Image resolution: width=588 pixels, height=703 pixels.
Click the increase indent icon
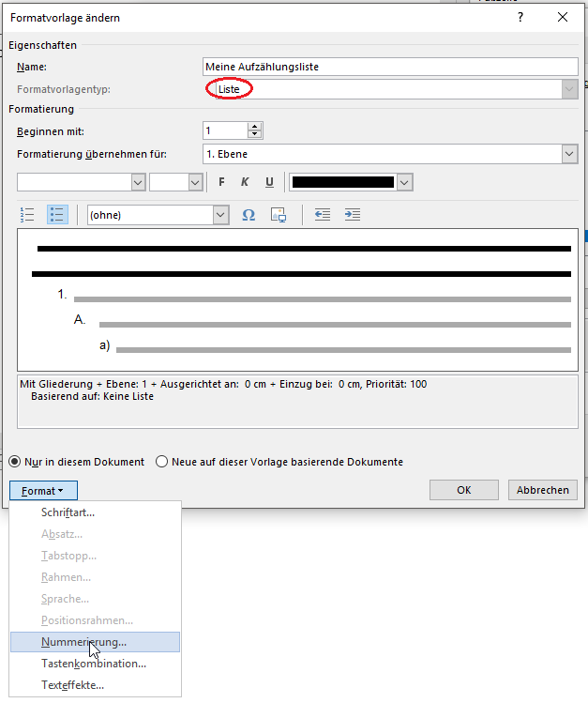tap(353, 215)
